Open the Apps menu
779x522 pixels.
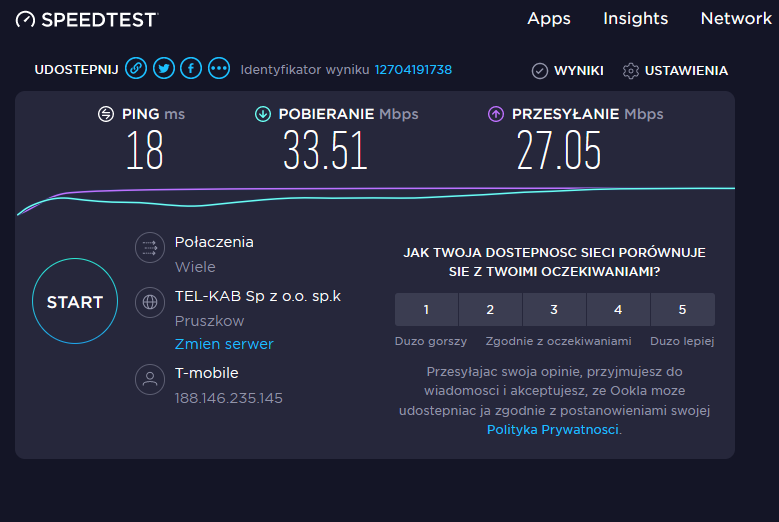pos(549,19)
